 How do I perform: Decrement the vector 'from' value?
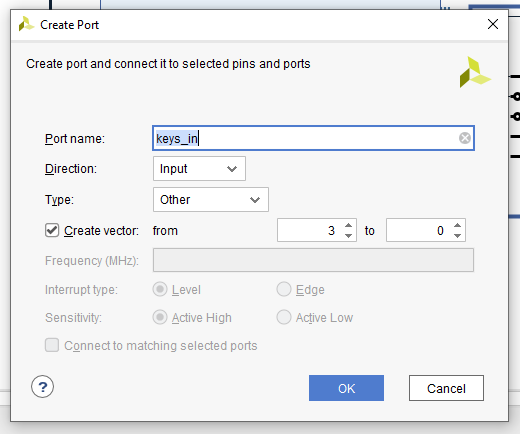pos(348,236)
